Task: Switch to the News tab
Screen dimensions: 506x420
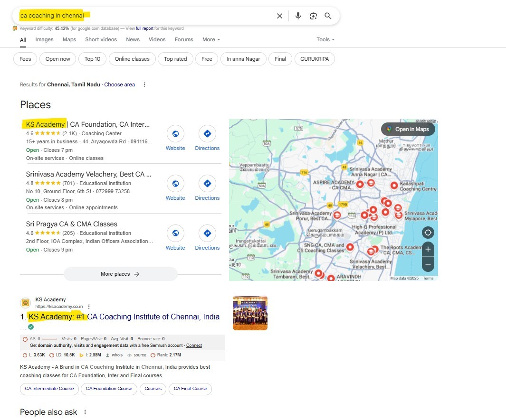Action: (133, 39)
